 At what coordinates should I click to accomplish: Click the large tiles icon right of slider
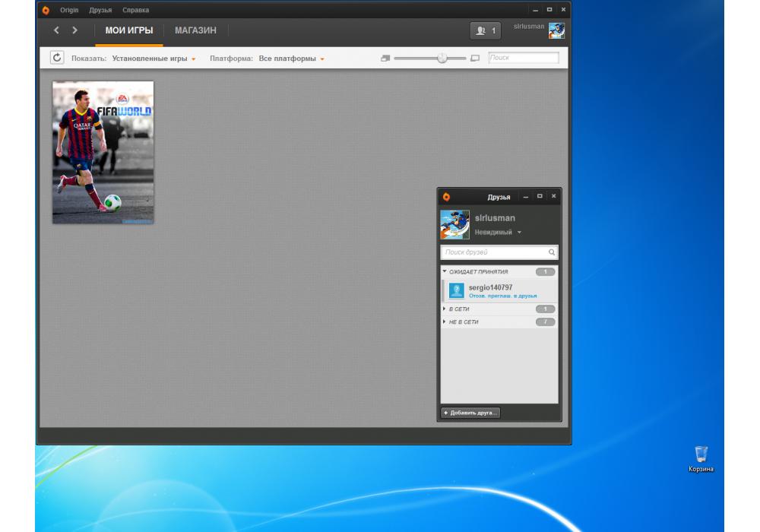tap(475, 58)
